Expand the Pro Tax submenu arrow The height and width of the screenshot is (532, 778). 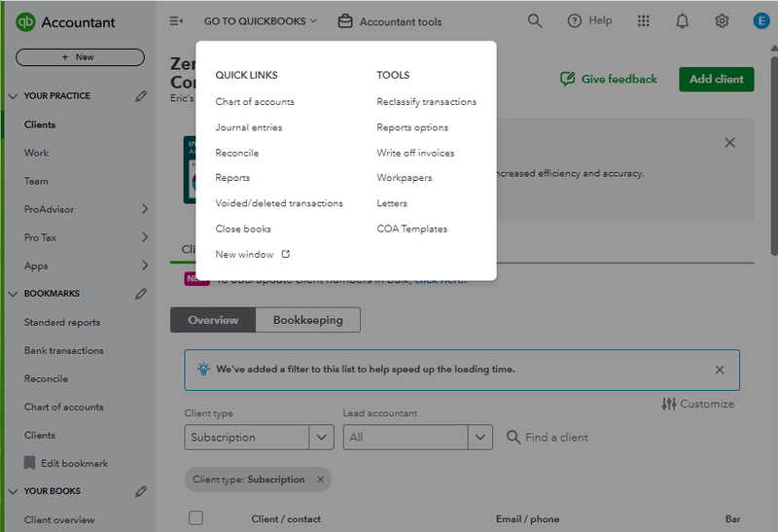(x=144, y=237)
